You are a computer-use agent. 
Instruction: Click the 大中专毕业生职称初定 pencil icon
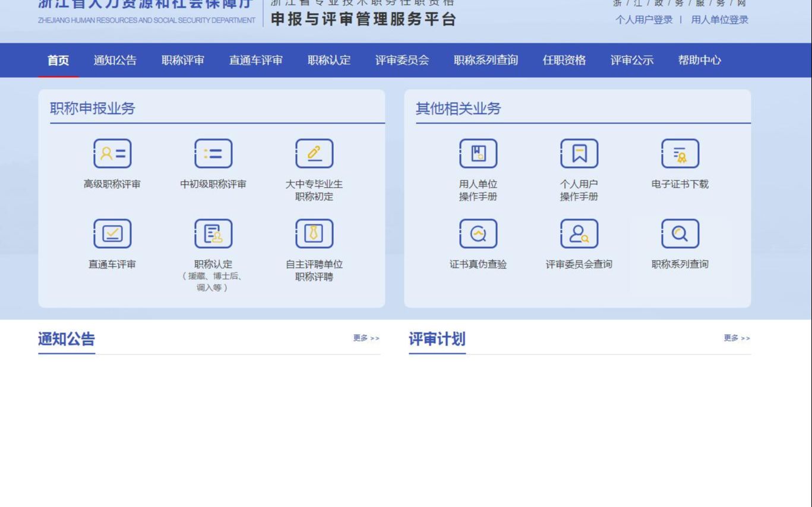(314, 154)
